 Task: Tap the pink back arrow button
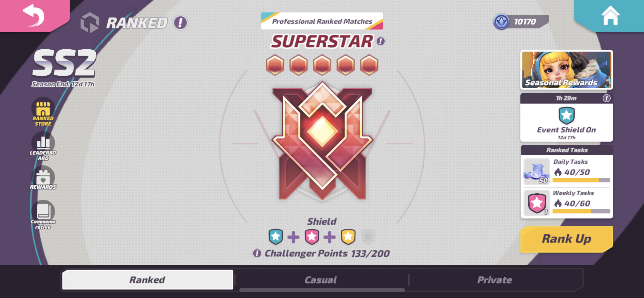34,15
